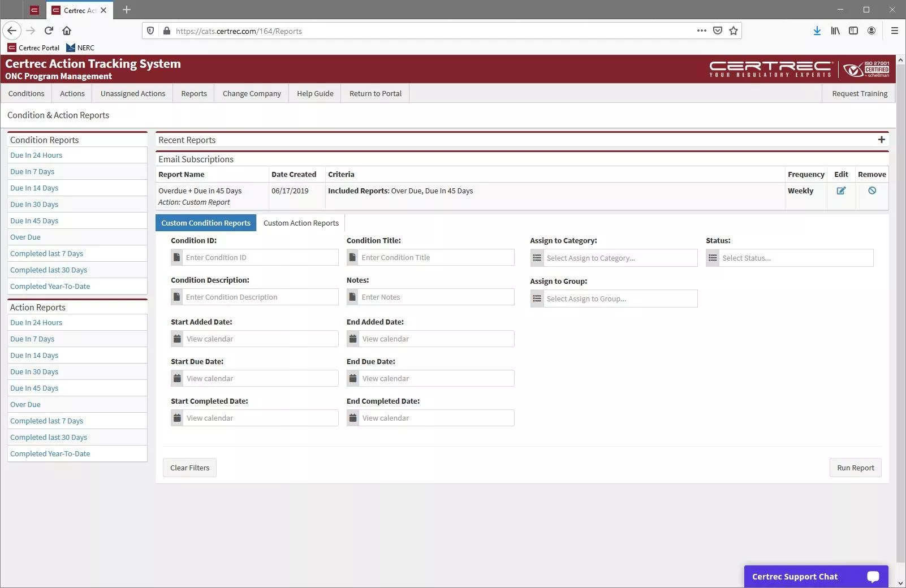Open Assign to Group dropdown
906x588 pixels.
coord(614,299)
